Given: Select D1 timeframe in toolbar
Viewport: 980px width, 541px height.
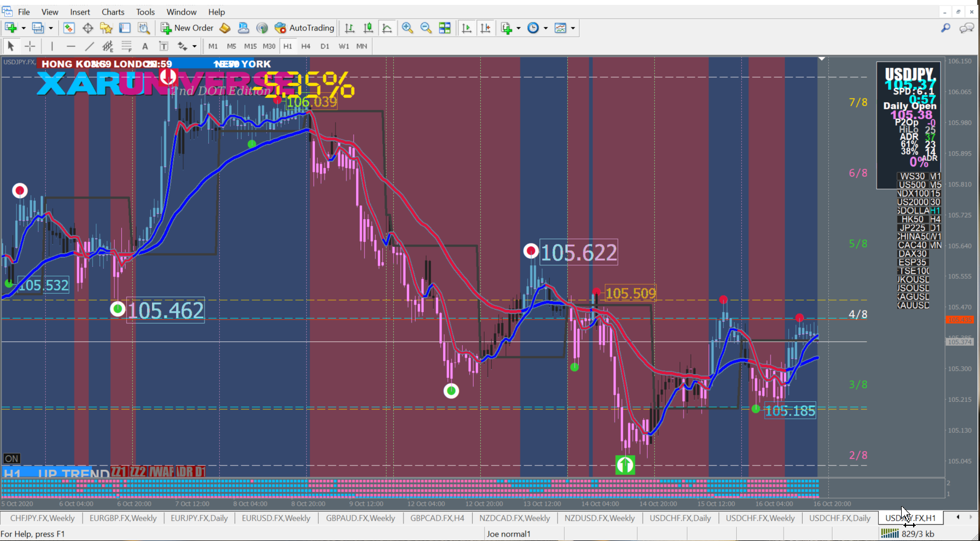Looking at the screenshot, I should (325, 46).
